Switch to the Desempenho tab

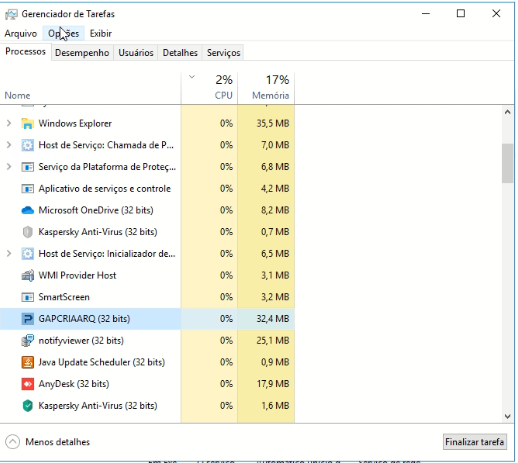pyautogui.click(x=82, y=53)
